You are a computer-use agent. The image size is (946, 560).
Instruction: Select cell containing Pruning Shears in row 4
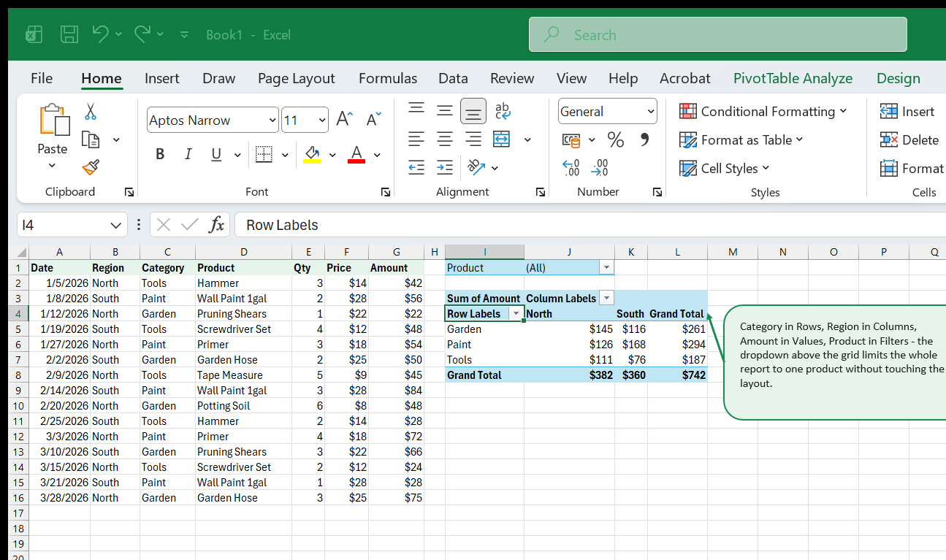244,314
